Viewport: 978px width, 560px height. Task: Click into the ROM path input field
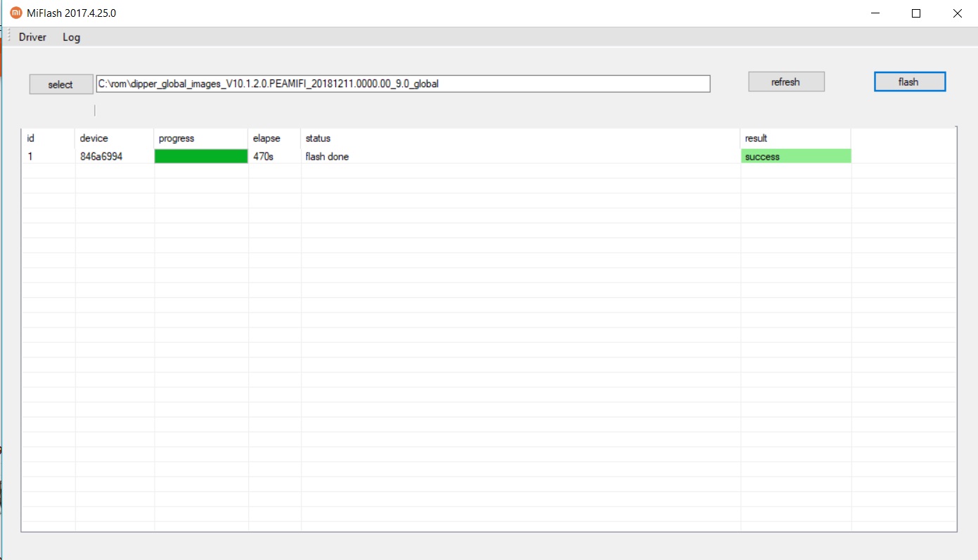tap(402, 84)
